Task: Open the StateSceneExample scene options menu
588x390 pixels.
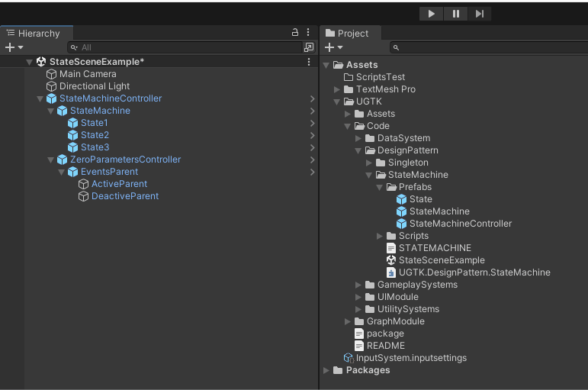Action: pyautogui.click(x=309, y=62)
